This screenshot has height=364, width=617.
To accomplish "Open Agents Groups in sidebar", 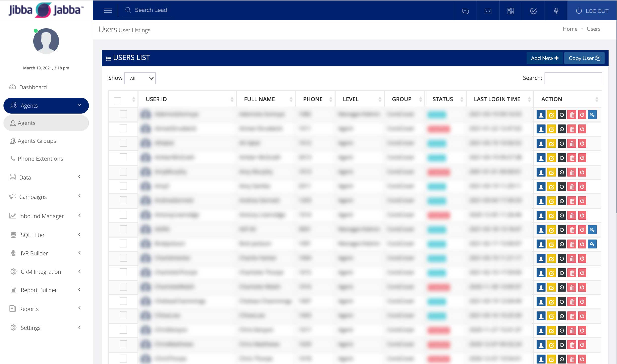I will click(37, 141).
